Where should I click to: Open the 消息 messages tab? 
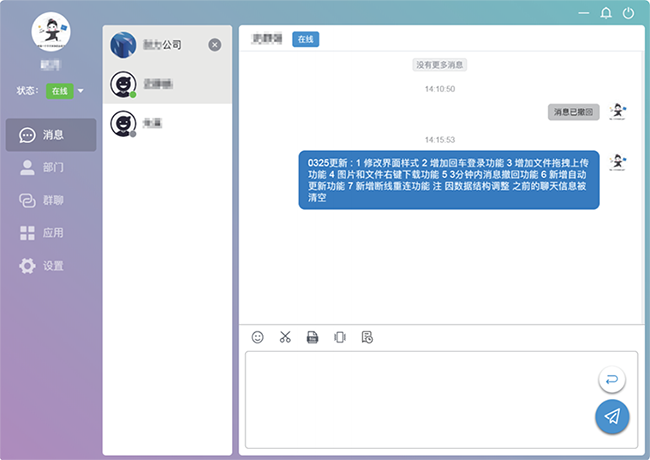[x=52, y=135]
